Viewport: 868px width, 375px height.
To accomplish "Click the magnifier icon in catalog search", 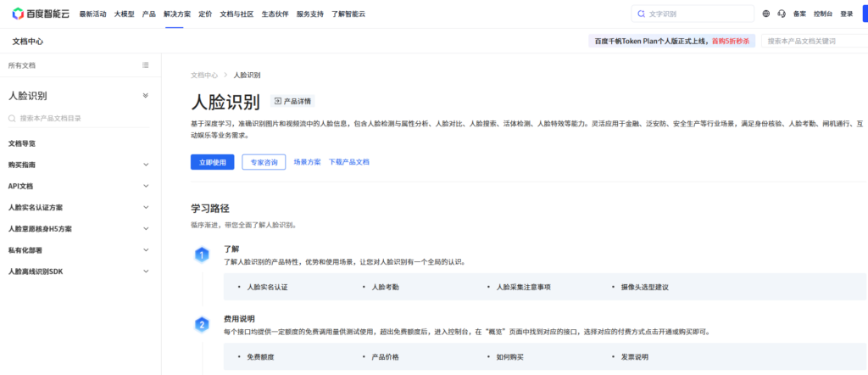I will pos(12,119).
